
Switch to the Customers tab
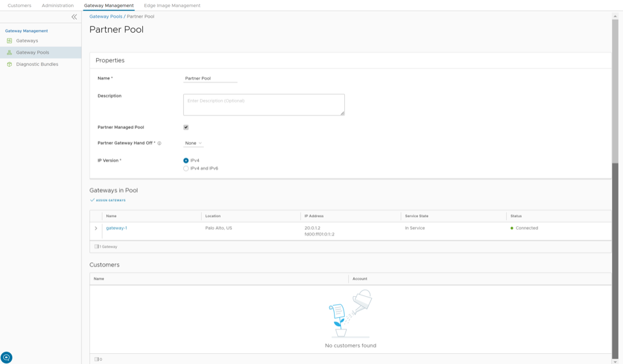(x=19, y=6)
